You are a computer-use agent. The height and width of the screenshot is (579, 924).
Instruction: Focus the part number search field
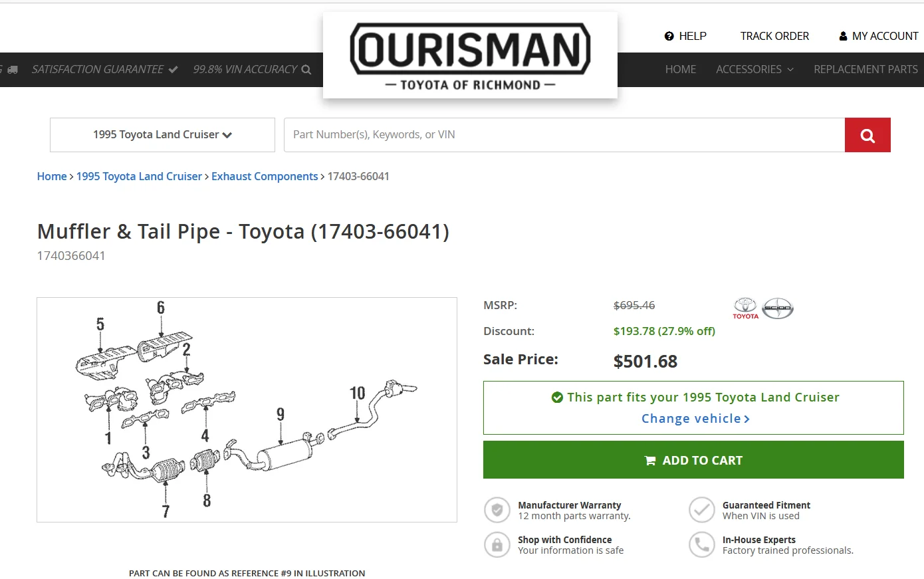coord(564,135)
